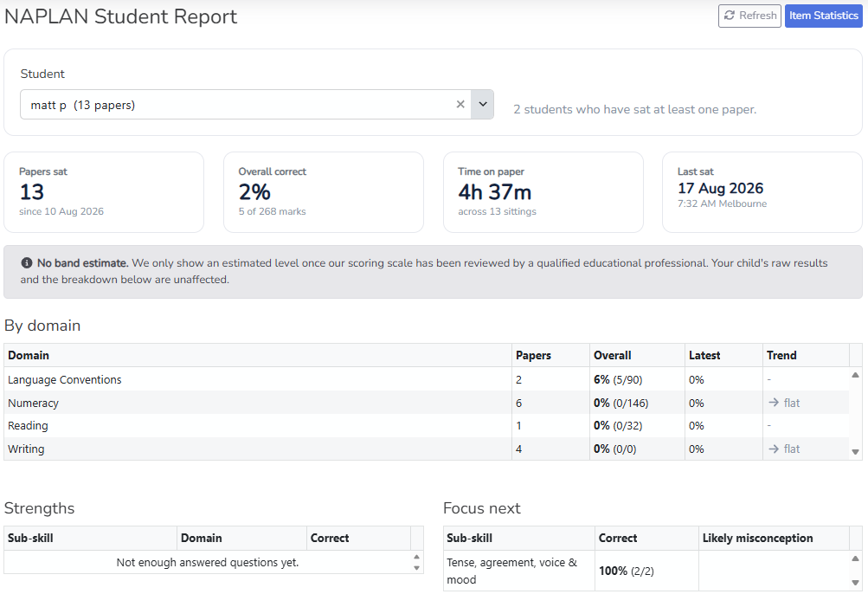Screen dimensions: 868x607
Task: Click the Domain column header in By domain table
Action: [257, 355]
